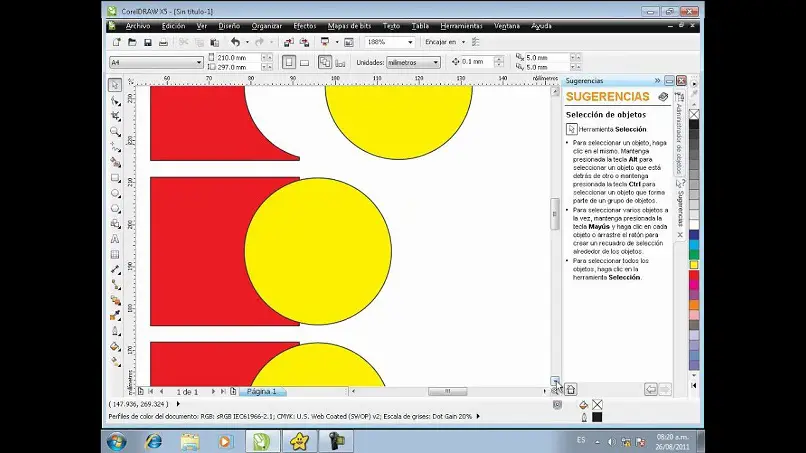Viewport: 806px width, 453px height.
Task: Select the Página 1 page tab
Action: [261, 391]
